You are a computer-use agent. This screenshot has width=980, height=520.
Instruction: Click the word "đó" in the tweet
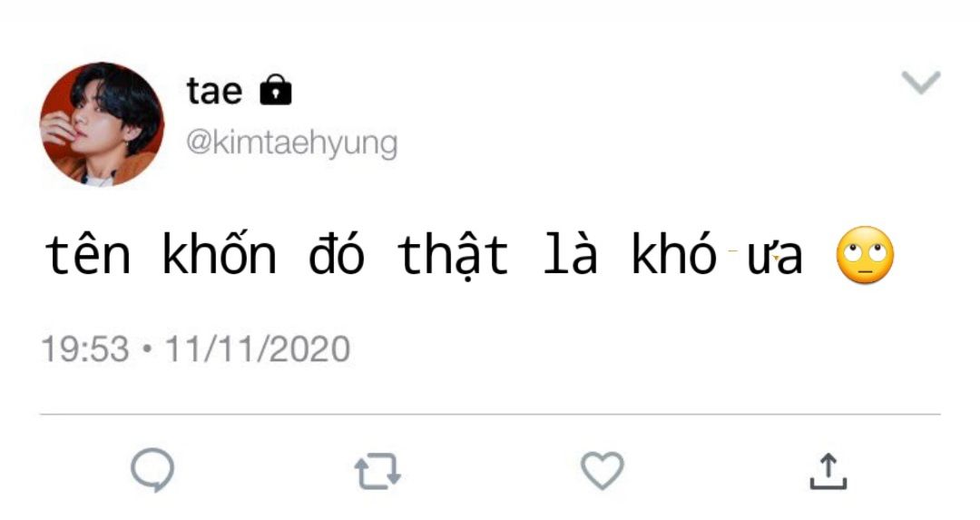(337, 254)
